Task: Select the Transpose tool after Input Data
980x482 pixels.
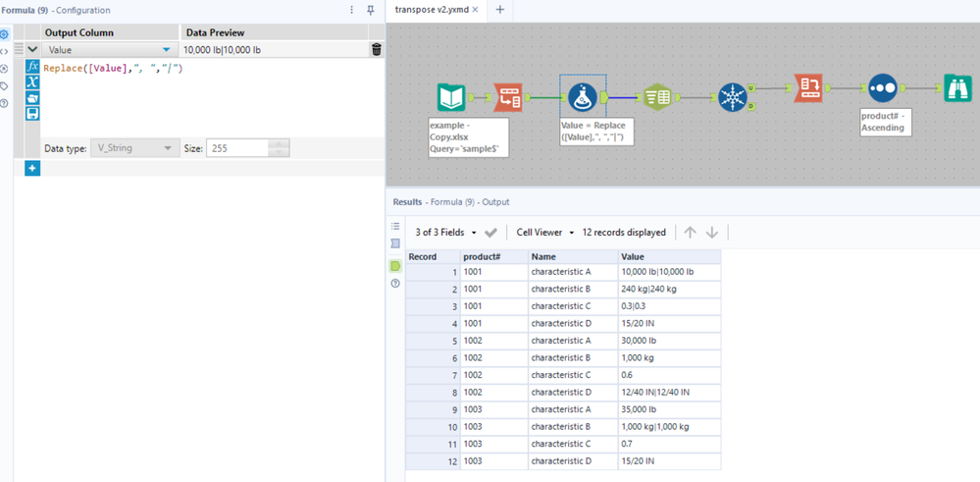Action: pos(508,97)
